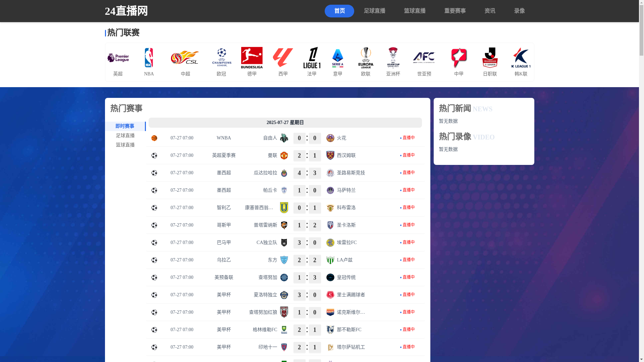The image size is (644, 362).
Task: Click the 英超夏季赛 league label
Action: coord(224,156)
